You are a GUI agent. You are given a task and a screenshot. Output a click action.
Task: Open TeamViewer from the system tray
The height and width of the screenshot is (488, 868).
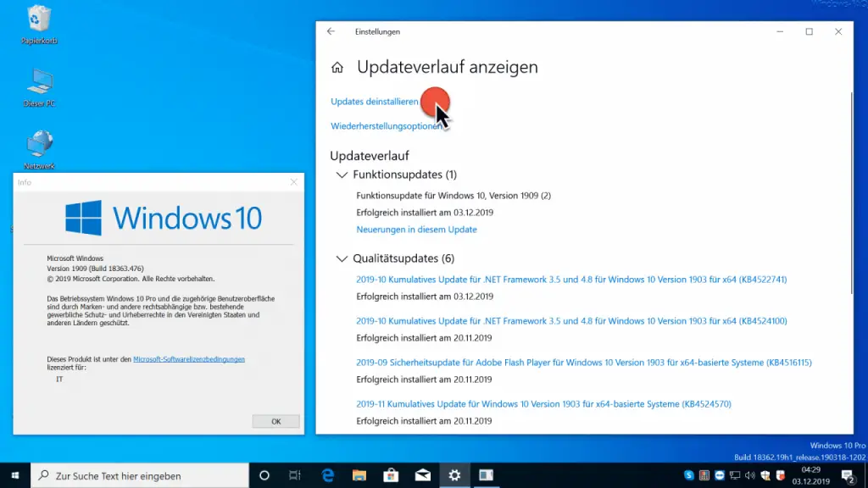click(720, 475)
